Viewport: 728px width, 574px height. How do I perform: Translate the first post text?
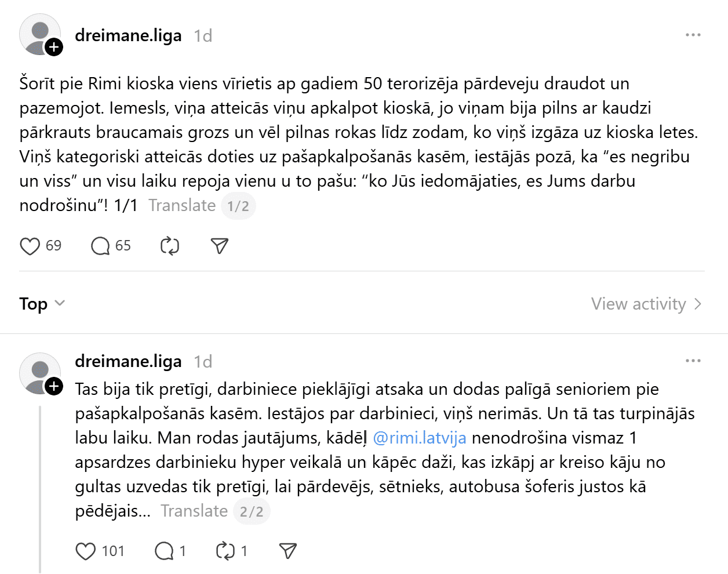click(182, 206)
